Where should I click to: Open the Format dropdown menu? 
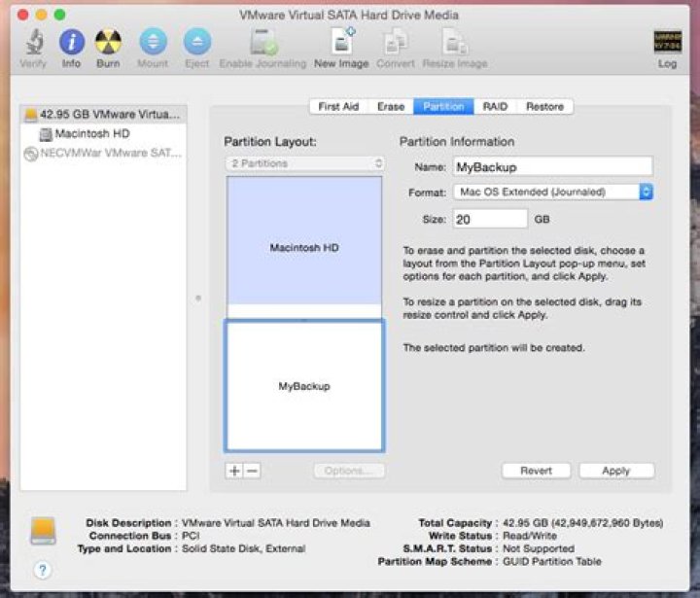tap(552, 192)
